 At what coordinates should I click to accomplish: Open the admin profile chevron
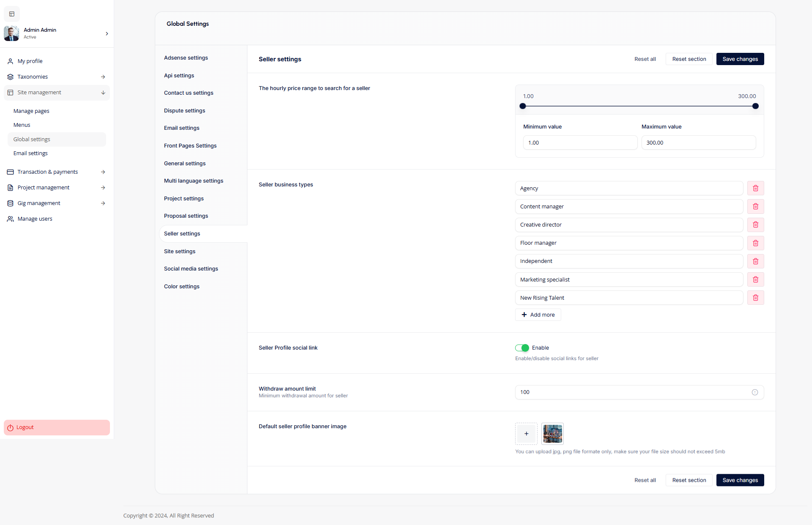click(107, 33)
